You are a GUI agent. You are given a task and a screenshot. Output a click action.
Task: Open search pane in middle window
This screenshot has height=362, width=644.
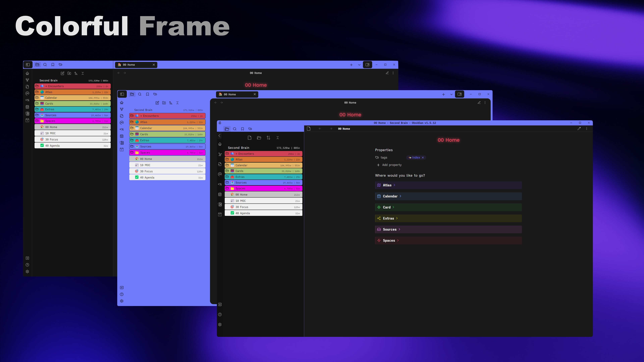tap(140, 94)
